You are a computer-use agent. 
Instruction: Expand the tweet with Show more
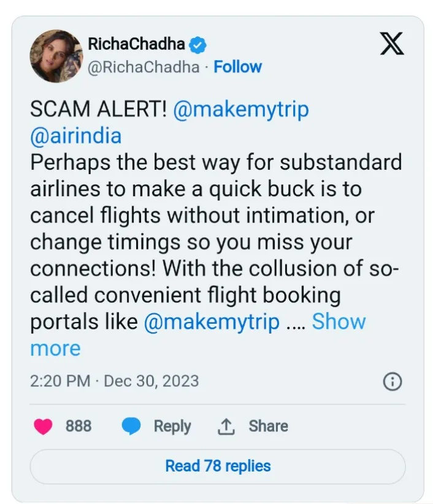coord(339,322)
